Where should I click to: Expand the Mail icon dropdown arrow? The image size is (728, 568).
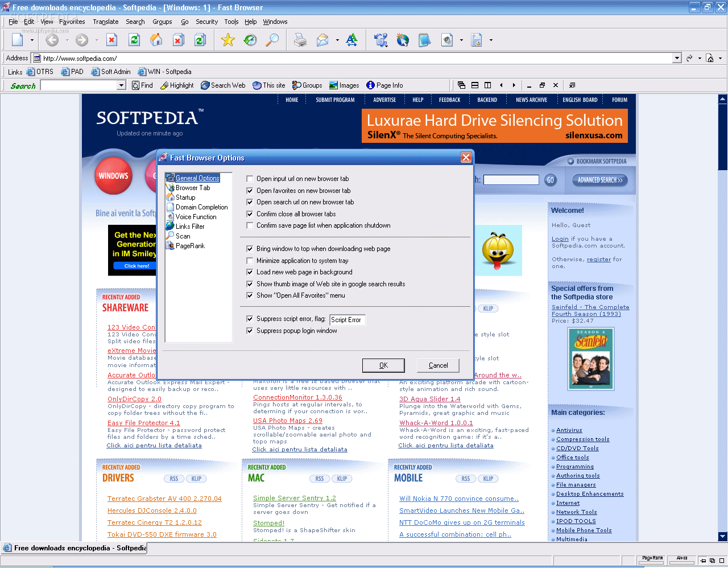coord(337,40)
